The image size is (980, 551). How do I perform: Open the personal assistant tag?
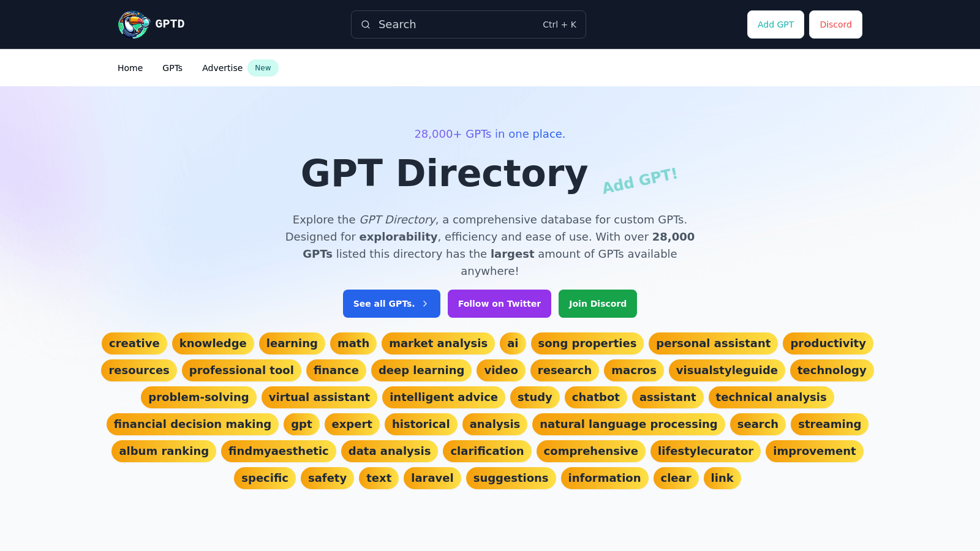tap(714, 343)
